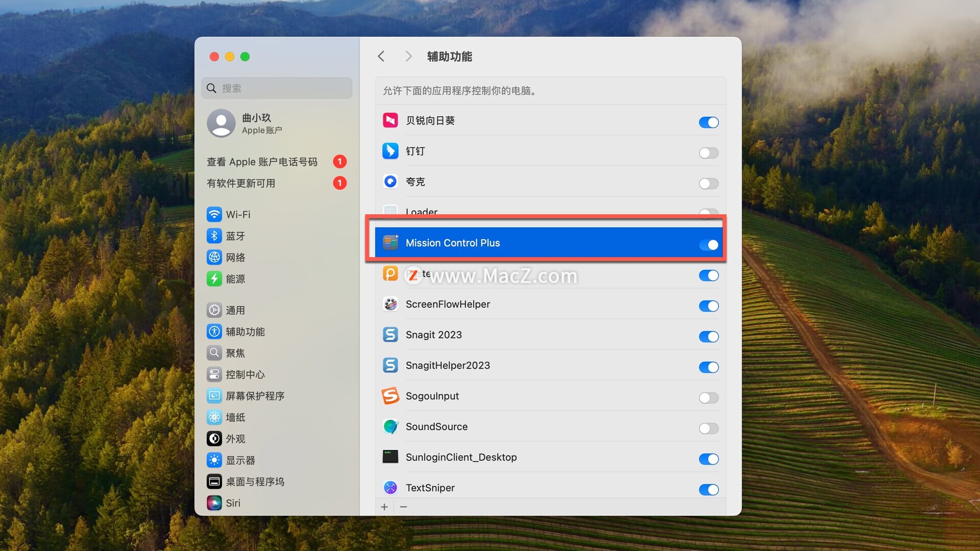The height and width of the screenshot is (551, 980).
Task: Click the Mission Control Plus app icon
Action: [390, 243]
